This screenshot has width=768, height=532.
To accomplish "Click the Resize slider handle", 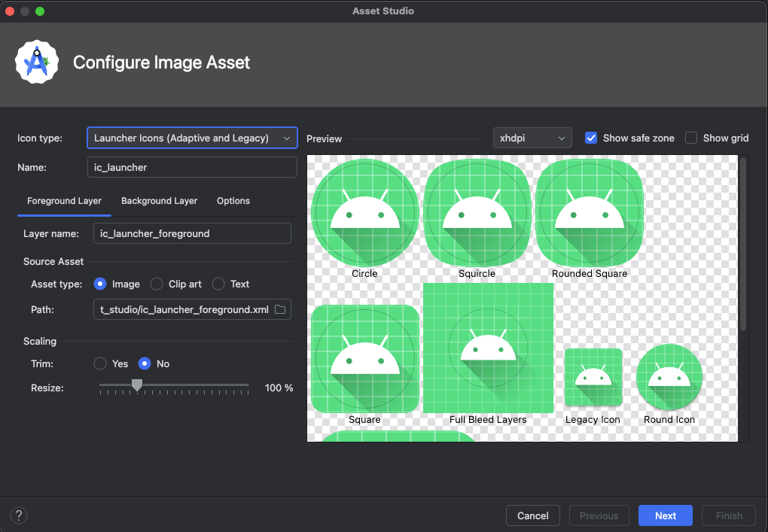I will pos(137,385).
